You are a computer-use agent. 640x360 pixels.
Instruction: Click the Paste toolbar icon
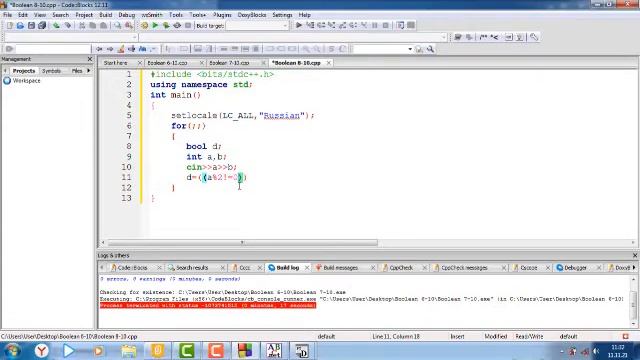click(104, 25)
